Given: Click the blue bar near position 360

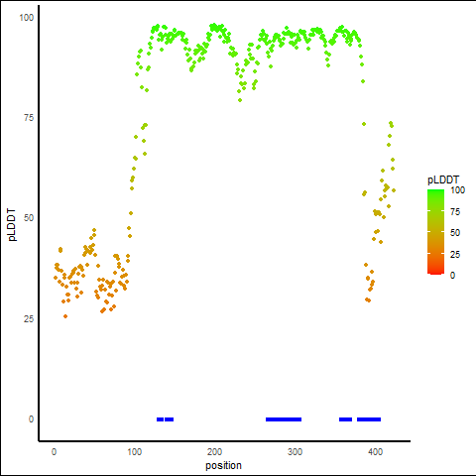Looking at the screenshot, I should coord(345,419).
